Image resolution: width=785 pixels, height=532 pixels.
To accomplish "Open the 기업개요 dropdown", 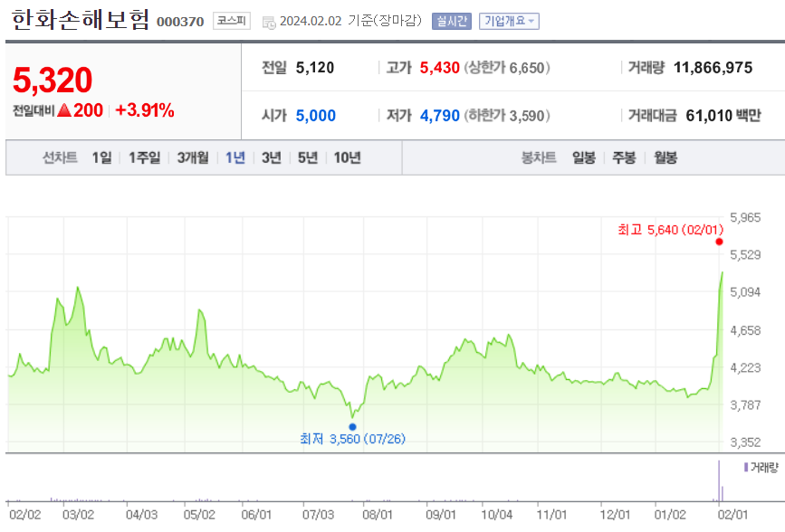I will tap(509, 21).
